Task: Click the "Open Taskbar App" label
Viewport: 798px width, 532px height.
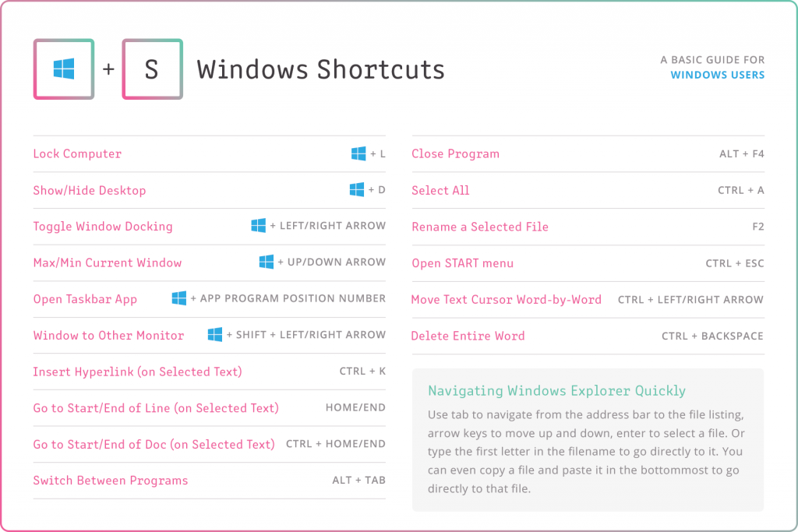Action: point(85,299)
